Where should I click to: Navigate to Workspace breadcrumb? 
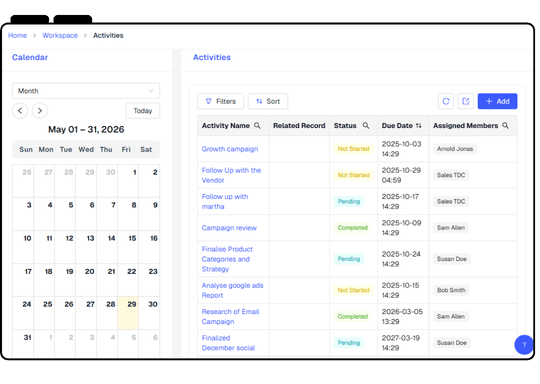click(60, 35)
